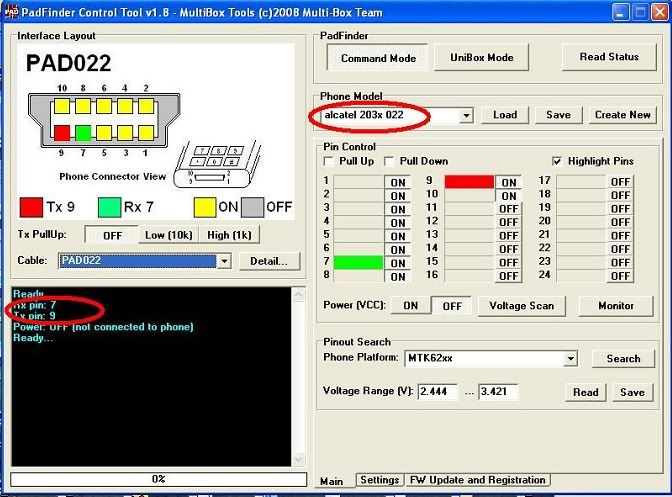Switch to the Settings tab

[380, 480]
